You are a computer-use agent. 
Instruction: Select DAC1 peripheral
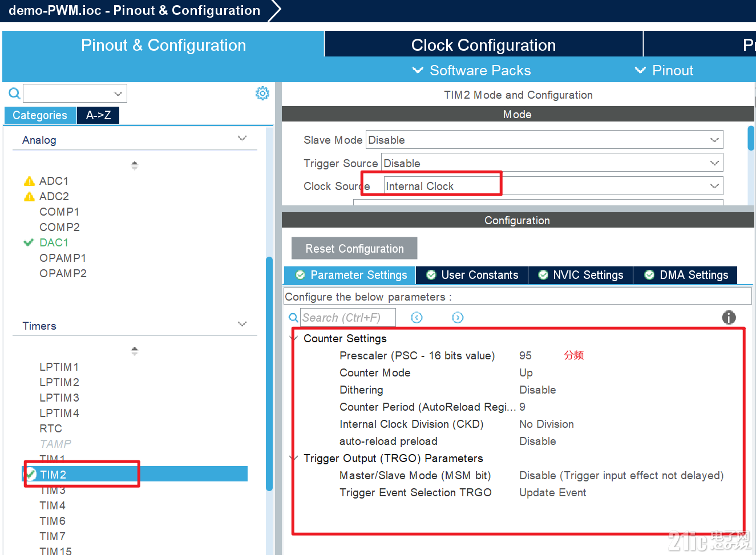coord(54,242)
